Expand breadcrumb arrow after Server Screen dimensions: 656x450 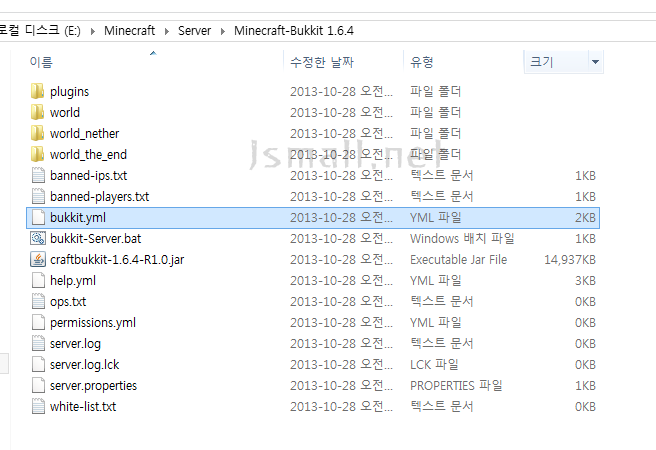pyautogui.click(x=223, y=31)
